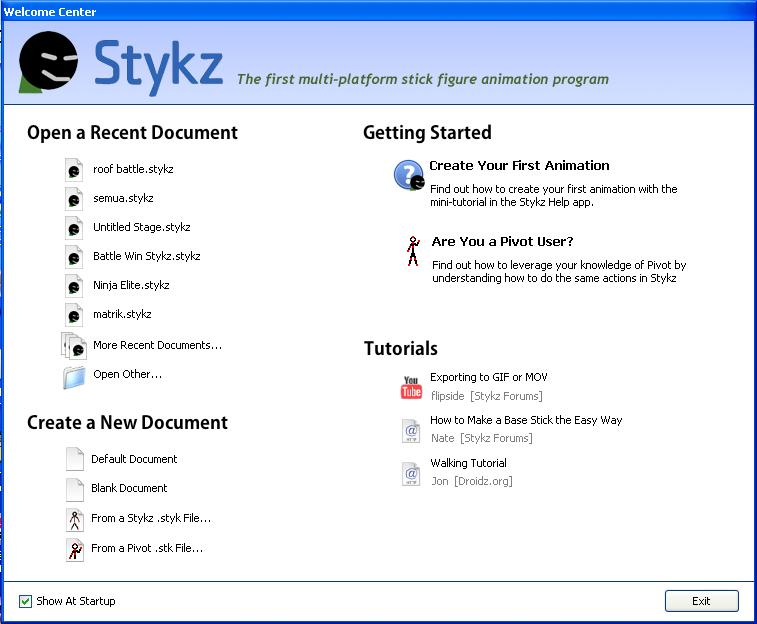The width and height of the screenshot is (757, 624).
Task: Open How to Make a Base Stick tutorial
Action: click(x=526, y=420)
